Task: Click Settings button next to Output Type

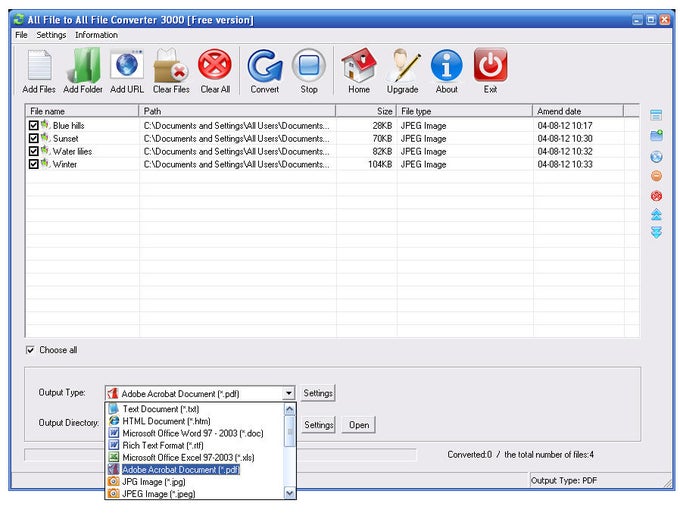Action: [x=318, y=393]
